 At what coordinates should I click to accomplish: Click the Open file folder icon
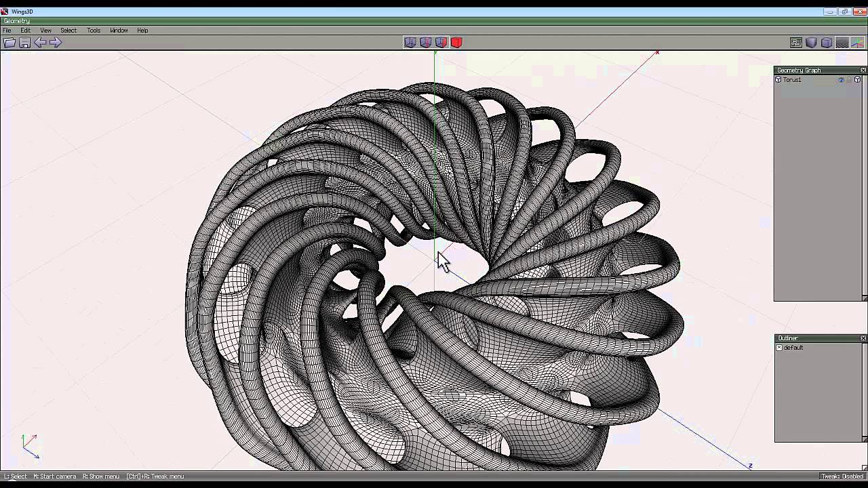[x=9, y=43]
